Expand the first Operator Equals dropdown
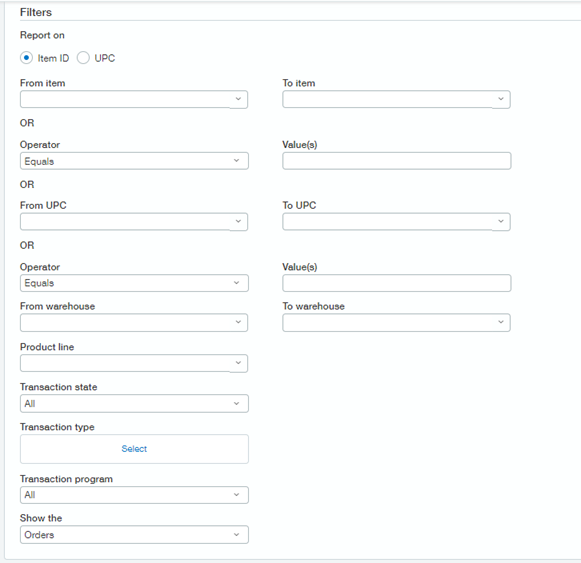The image size is (581, 563). (x=134, y=161)
